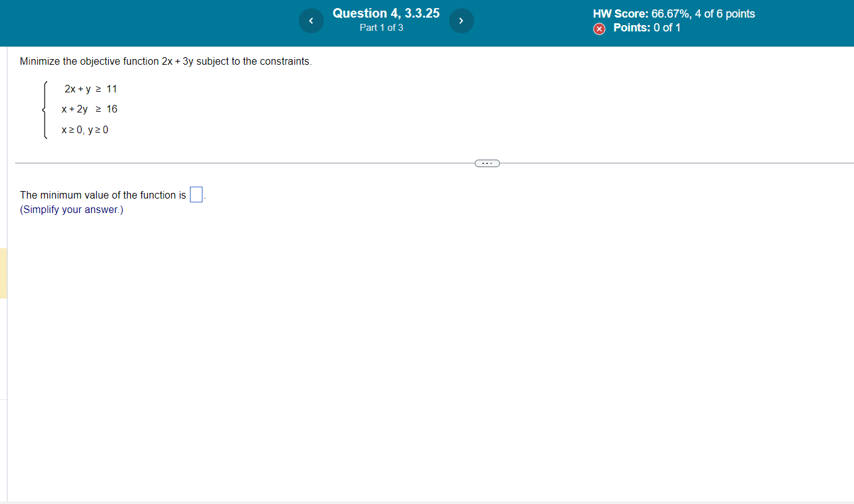Click the Simplify your answer hint text
The image size is (854, 504).
click(71, 209)
